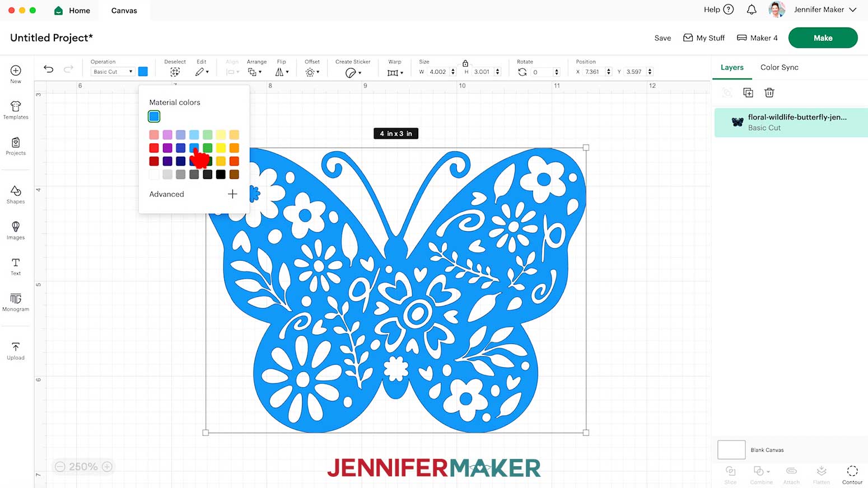Click the Jennifer Maker profile avatar

[777, 10]
